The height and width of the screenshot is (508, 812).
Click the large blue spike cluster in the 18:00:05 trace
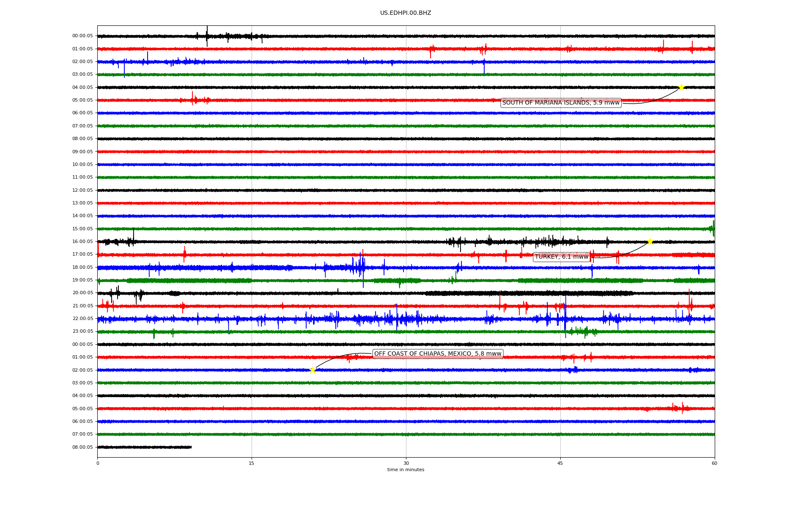[x=358, y=268]
